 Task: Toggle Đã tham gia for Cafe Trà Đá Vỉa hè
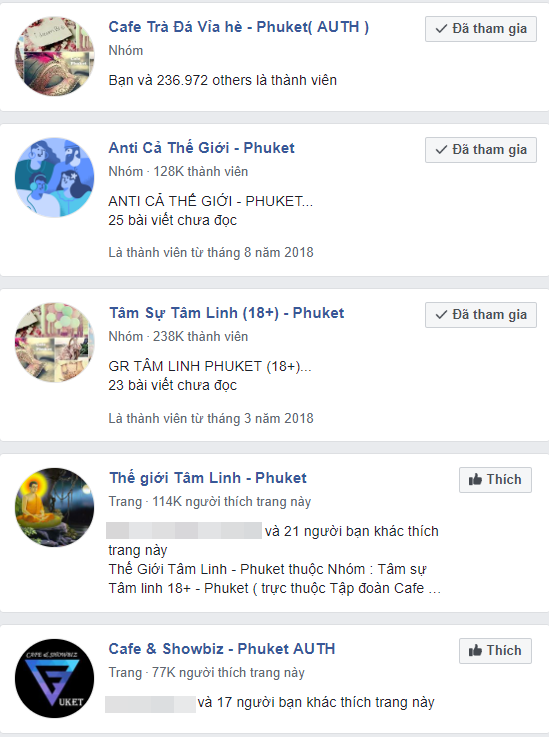coord(481,29)
